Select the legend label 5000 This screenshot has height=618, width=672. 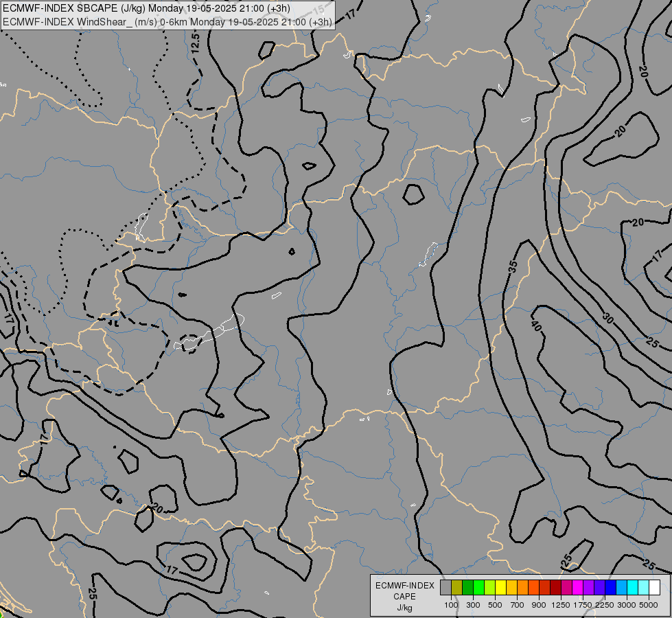tap(649, 605)
